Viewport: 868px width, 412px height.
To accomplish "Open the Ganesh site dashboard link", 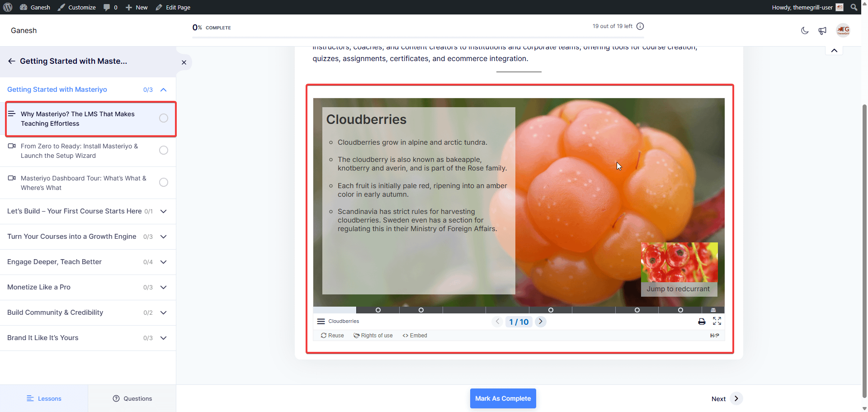I will (35, 7).
